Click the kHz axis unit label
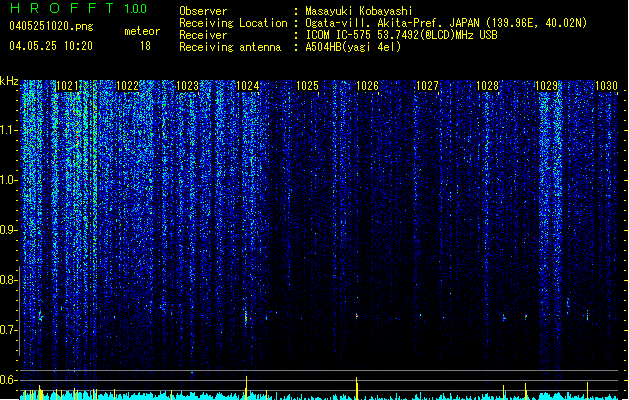 (x=9, y=81)
